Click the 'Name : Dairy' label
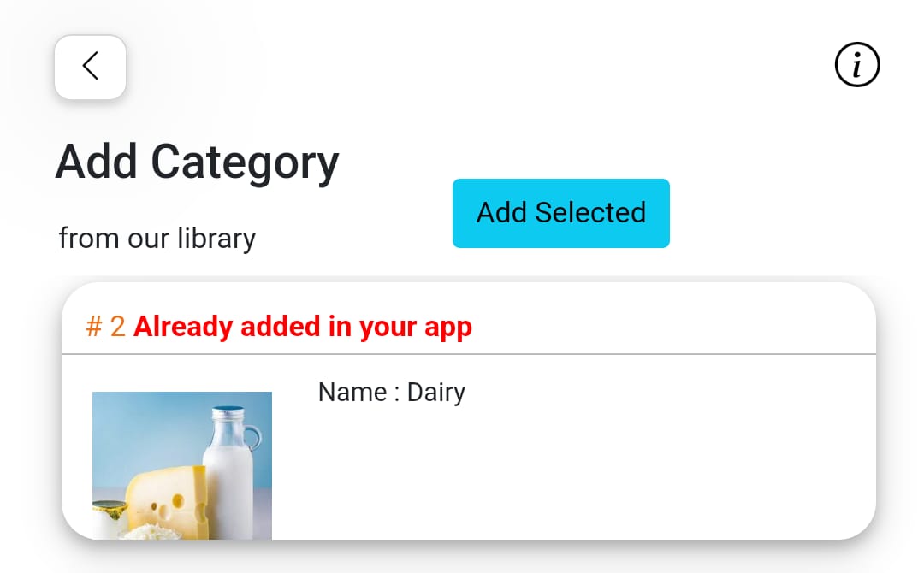Screen dimensions: 924x573 tap(391, 393)
